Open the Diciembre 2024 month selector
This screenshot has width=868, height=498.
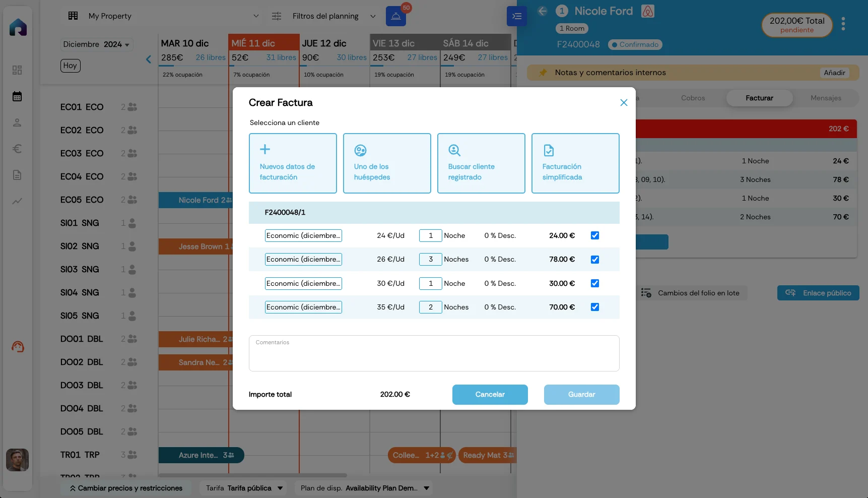click(97, 44)
